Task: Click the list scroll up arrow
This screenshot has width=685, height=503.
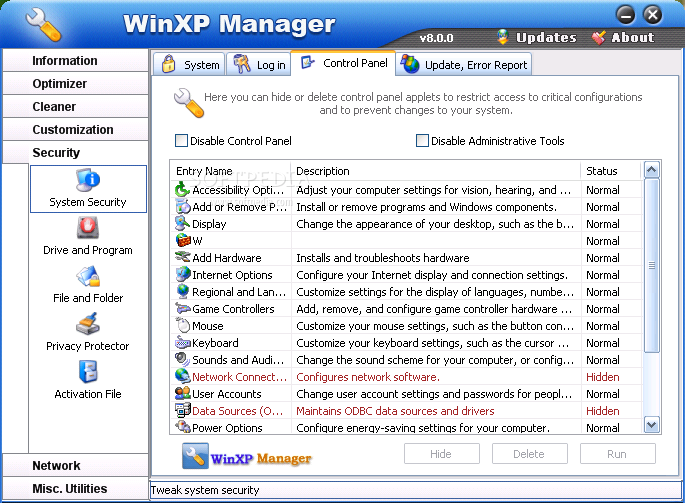Action: [652, 170]
